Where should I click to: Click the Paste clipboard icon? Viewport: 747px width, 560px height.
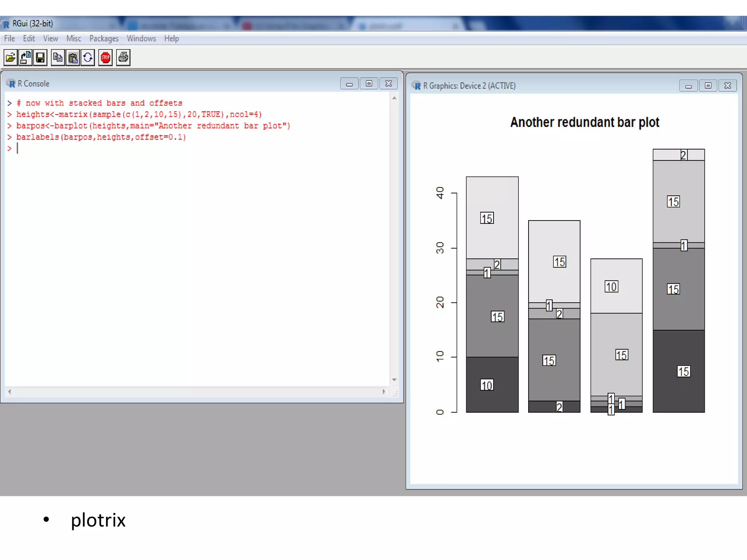[73, 58]
